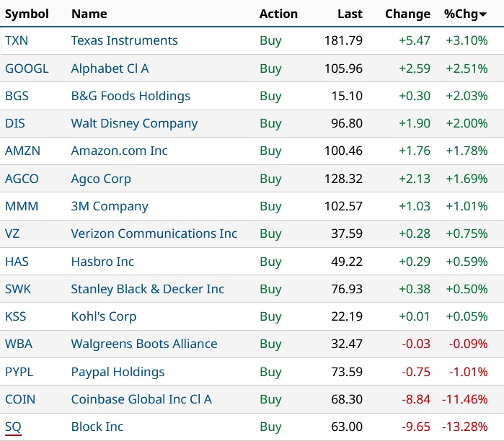This screenshot has width=504, height=441.
Task: Sort table by Symbol column
Action: (27, 14)
